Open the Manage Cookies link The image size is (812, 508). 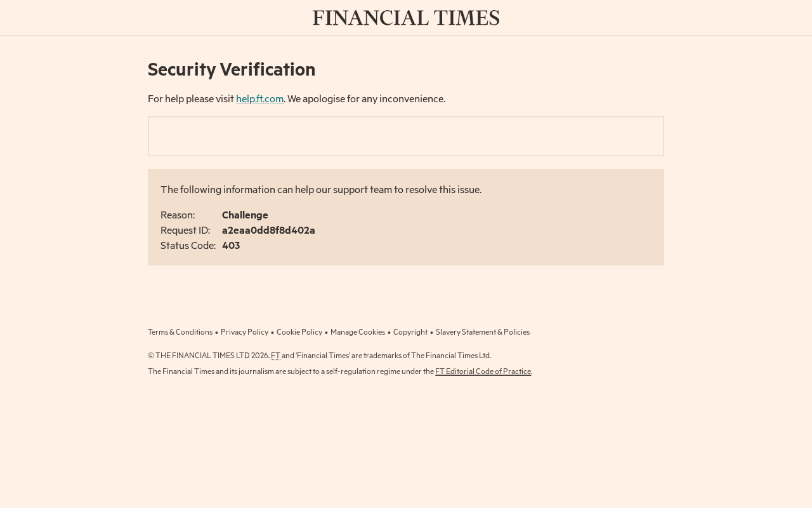[358, 332]
